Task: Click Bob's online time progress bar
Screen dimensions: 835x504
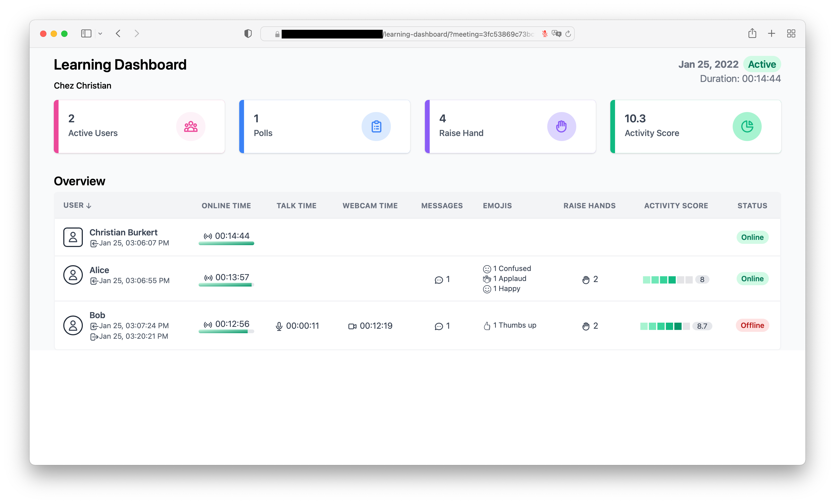Action: [x=226, y=332]
